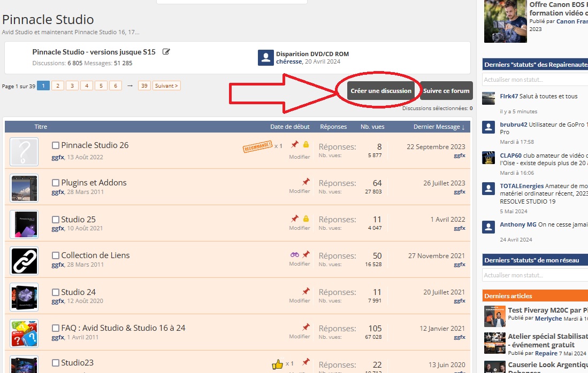This screenshot has height=373, width=588.
Task: Click the lock icon in Studio 25 row
Action: click(x=306, y=219)
